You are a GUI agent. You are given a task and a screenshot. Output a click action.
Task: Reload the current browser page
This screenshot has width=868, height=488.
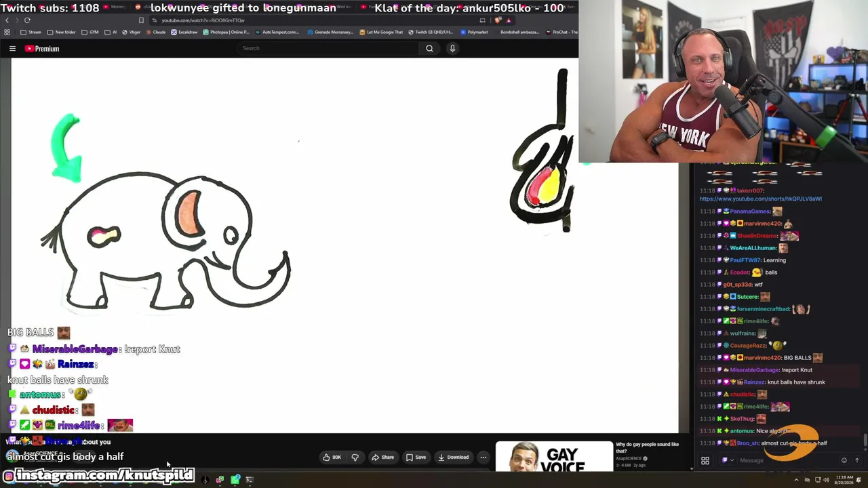[x=27, y=20]
